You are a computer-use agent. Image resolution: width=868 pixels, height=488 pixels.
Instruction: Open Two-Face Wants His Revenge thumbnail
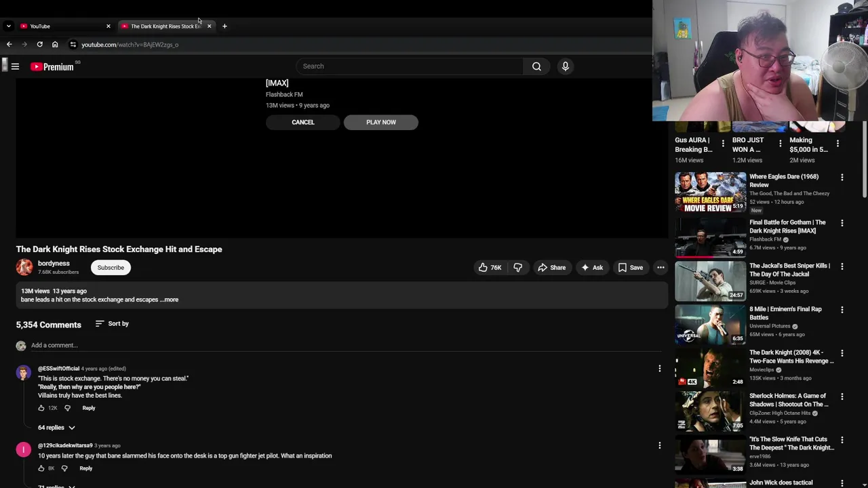click(x=710, y=367)
